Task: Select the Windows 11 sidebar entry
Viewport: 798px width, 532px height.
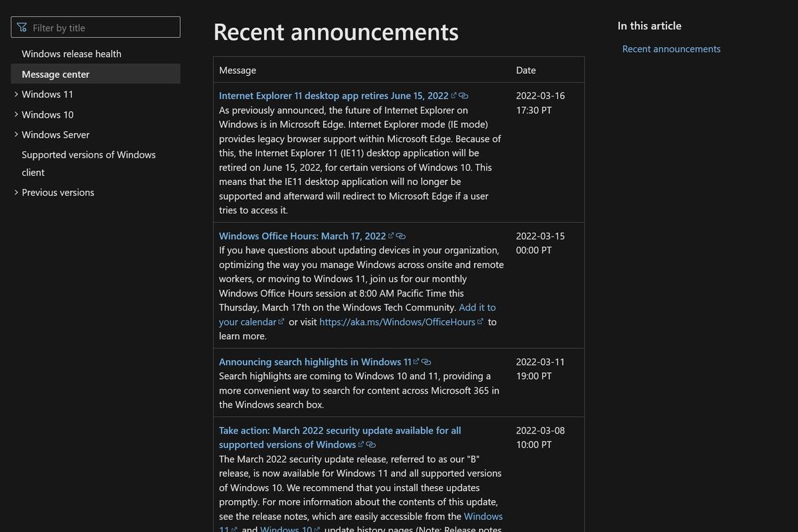Action: click(48, 94)
